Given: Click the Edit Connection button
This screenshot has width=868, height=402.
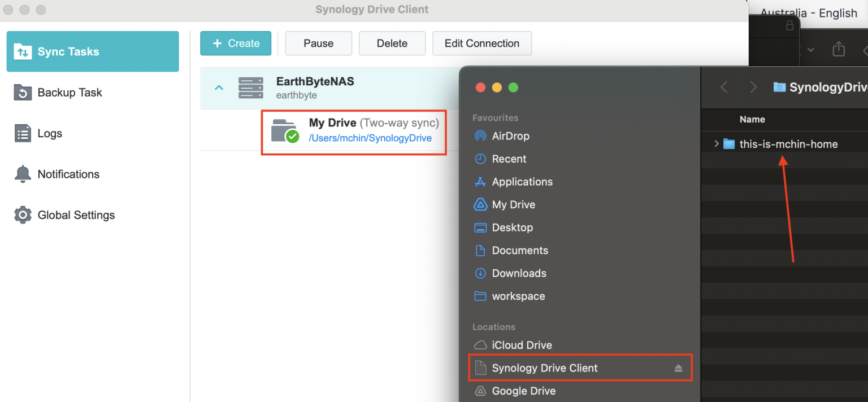Looking at the screenshot, I should 481,43.
